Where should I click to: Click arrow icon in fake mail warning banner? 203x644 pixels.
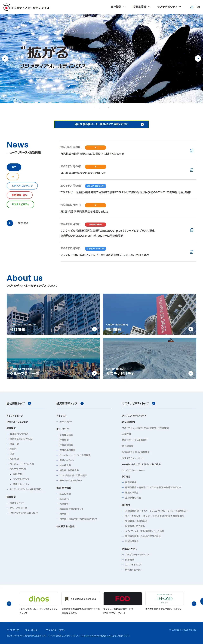142,124
